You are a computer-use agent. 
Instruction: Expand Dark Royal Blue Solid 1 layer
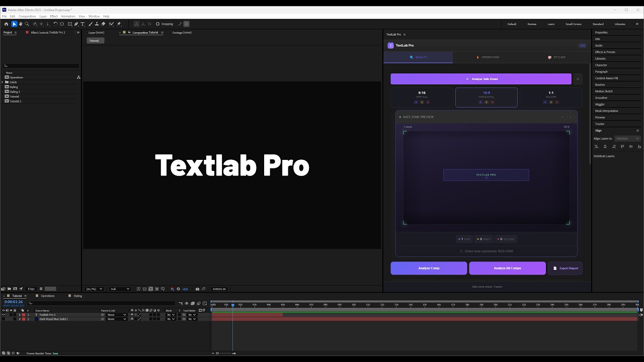[20, 319]
